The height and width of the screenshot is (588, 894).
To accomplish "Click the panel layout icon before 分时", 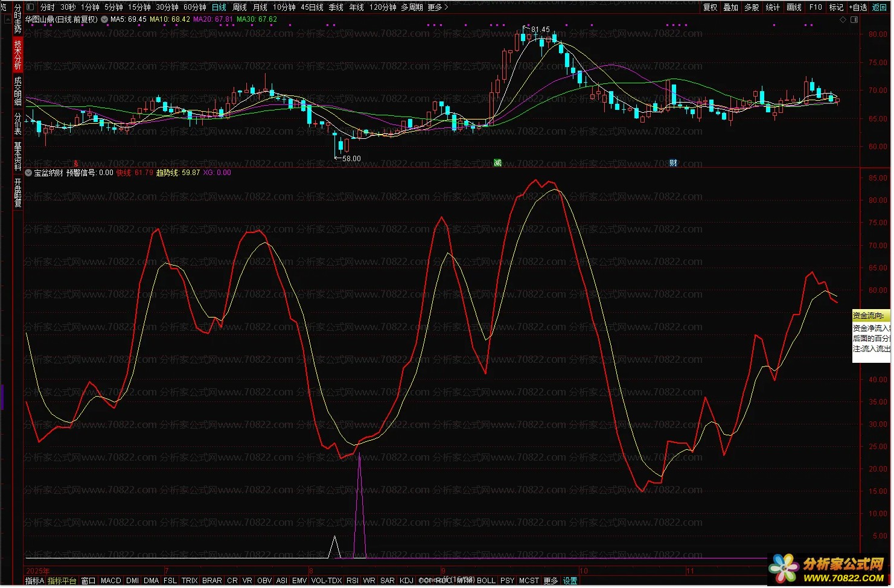I will tap(31, 7).
